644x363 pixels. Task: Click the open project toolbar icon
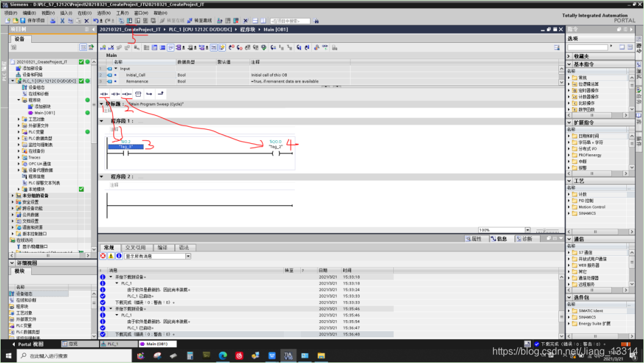click(15, 21)
